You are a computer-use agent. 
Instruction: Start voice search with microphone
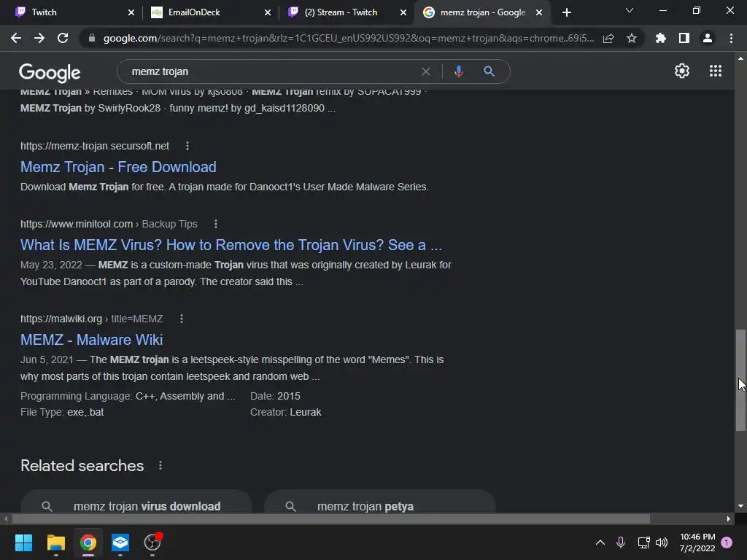coord(459,71)
